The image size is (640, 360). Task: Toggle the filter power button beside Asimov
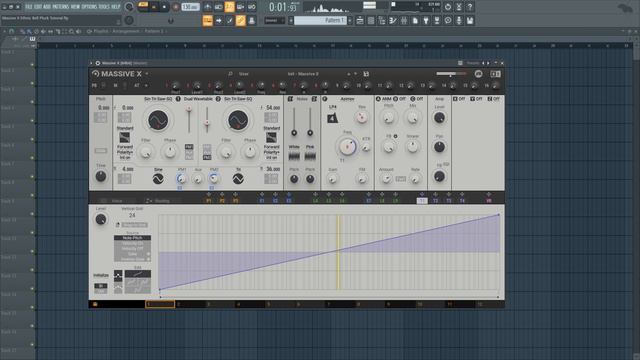point(325,99)
